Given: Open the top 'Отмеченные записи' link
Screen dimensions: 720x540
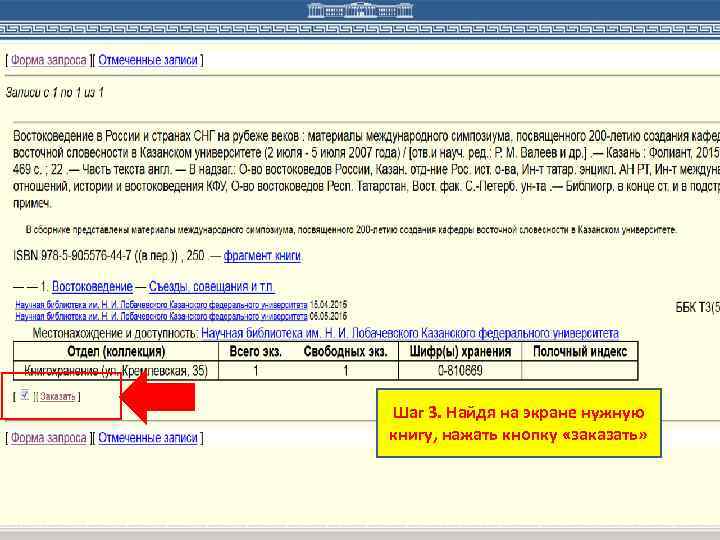Looking at the screenshot, I should 148,60.
